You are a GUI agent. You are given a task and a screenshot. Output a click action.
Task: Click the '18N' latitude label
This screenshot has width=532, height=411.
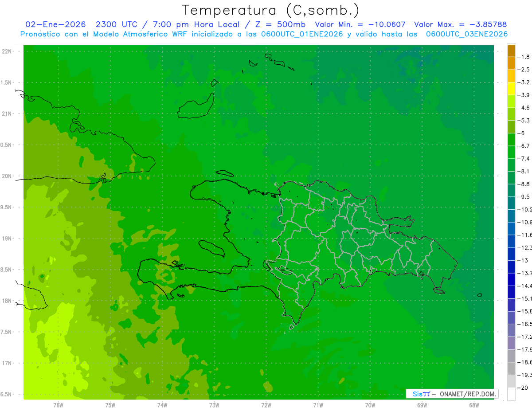[x=7, y=301]
